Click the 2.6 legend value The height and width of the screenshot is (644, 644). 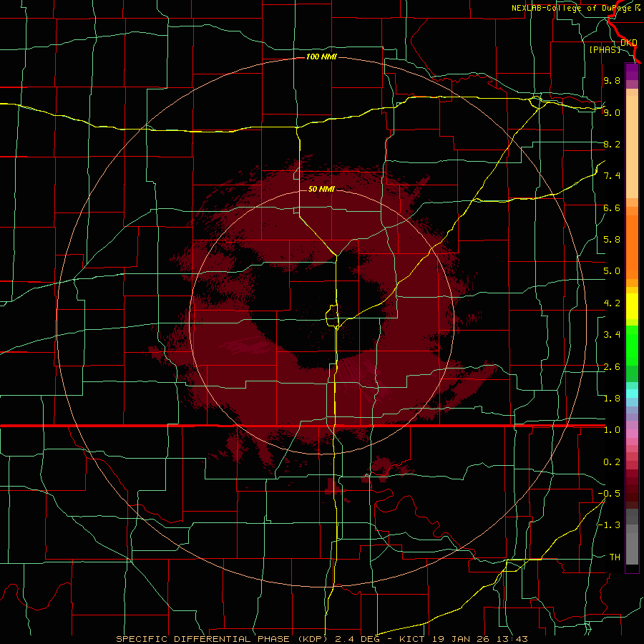click(x=612, y=367)
